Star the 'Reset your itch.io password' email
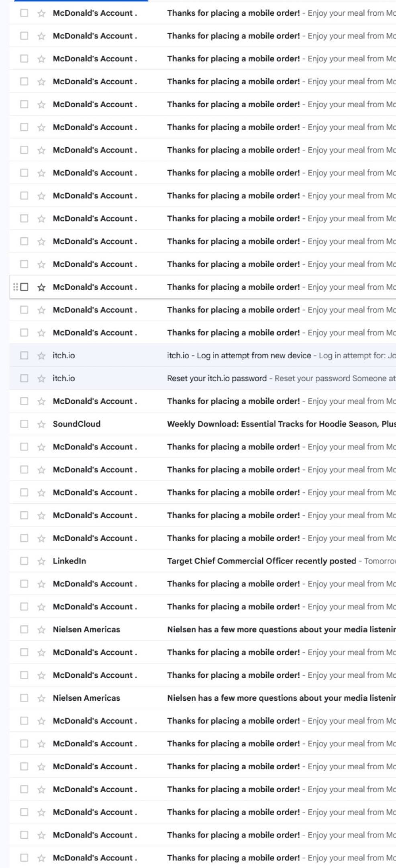396x868 pixels. tap(41, 378)
